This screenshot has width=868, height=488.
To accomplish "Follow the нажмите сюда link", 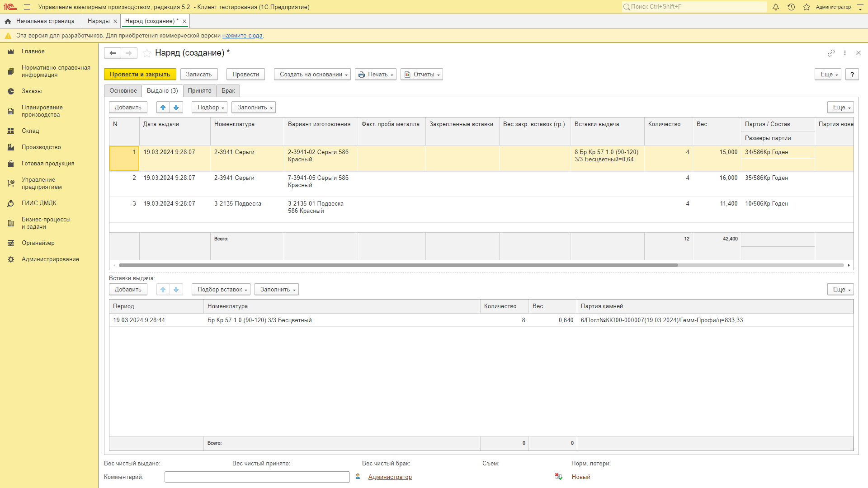I will point(242,36).
